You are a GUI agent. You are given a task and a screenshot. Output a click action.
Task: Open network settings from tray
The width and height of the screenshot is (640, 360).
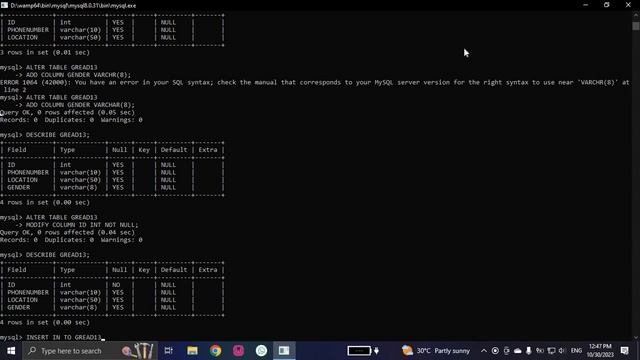coord(551,351)
